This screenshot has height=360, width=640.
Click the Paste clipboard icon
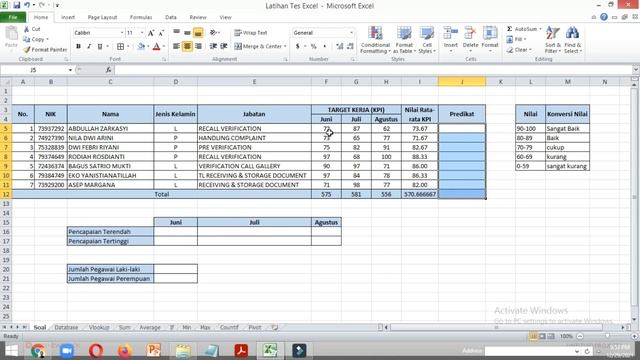point(11,34)
